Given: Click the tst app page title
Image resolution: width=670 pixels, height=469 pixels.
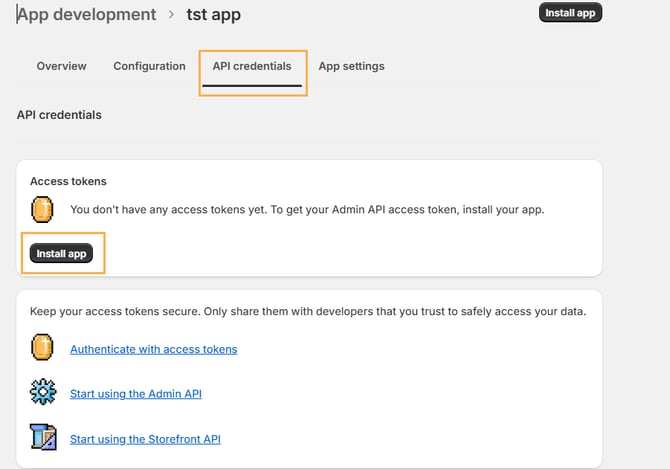Looking at the screenshot, I should coord(213,15).
